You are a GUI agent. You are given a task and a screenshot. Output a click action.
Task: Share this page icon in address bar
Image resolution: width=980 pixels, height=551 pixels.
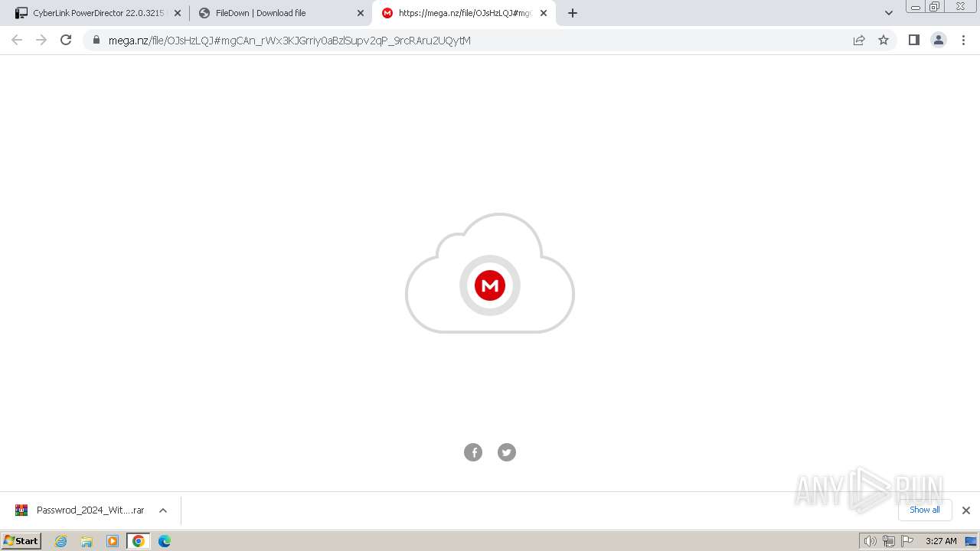859,40
